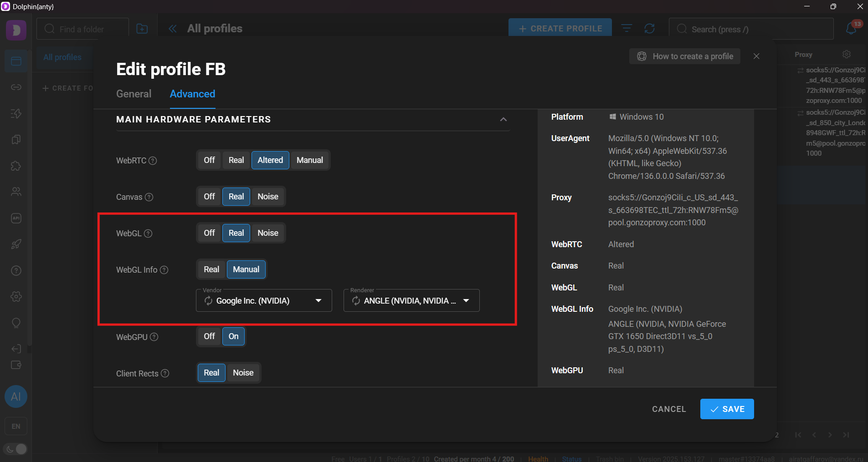Switch to the General tab
Viewport: 868px width, 462px height.
(134, 94)
